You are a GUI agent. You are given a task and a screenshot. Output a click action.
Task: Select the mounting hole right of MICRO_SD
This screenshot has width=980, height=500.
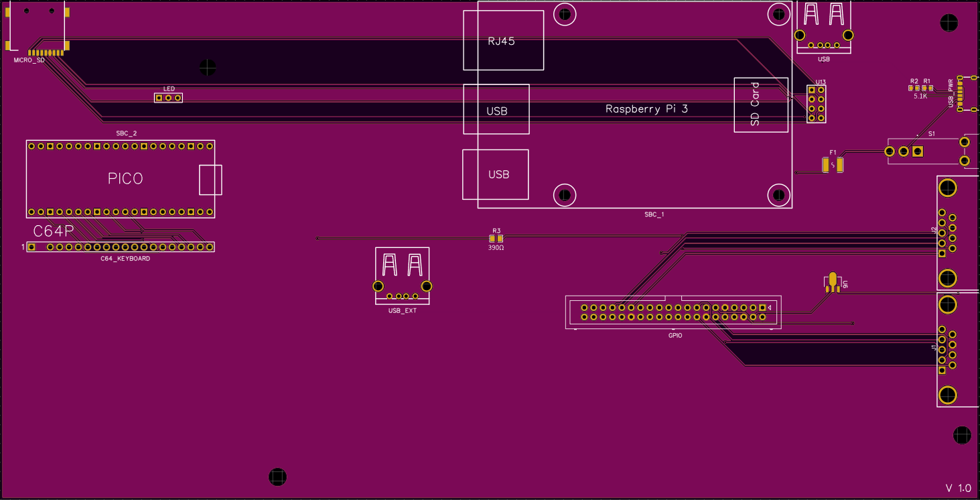(208, 67)
